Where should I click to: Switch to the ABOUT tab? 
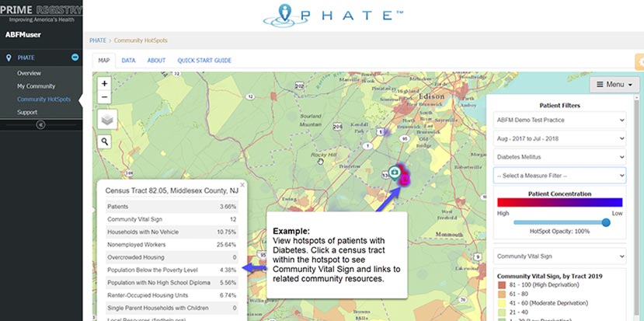tap(156, 61)
